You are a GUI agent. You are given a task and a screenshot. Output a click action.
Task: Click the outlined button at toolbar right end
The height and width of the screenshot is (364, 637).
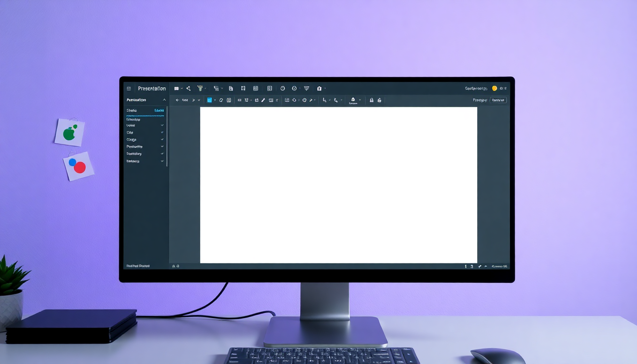(x=498, y=100)
